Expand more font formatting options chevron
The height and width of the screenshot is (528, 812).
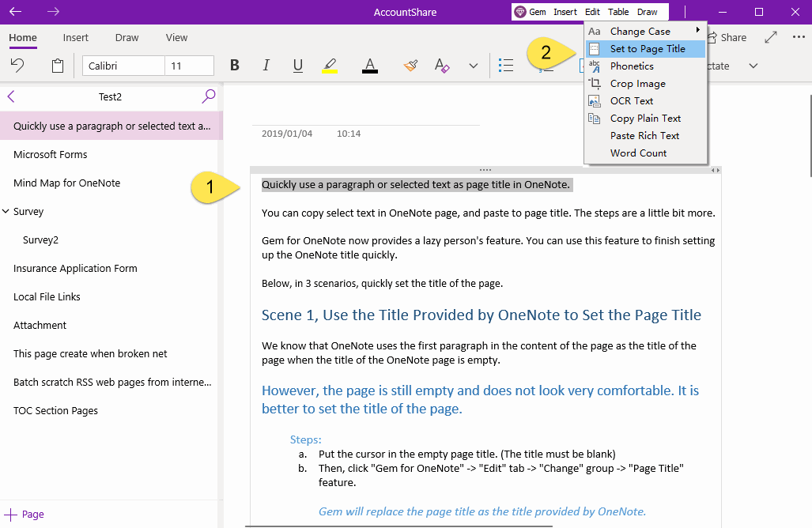(x=474, y=66)
